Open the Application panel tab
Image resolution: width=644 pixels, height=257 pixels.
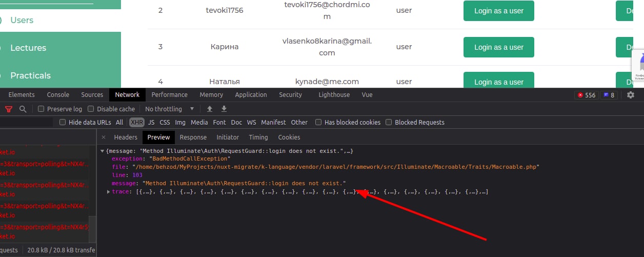[251, 95]
